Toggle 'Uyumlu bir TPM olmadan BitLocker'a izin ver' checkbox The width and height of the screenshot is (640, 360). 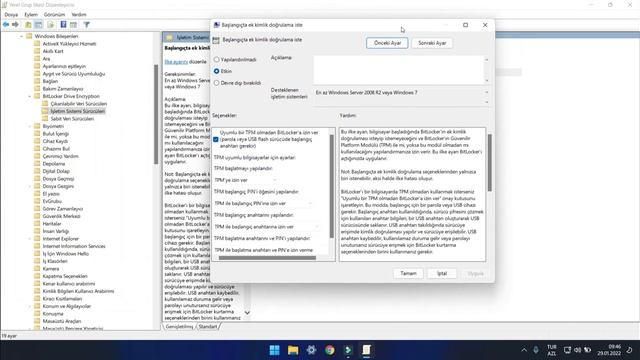(216, 139)
